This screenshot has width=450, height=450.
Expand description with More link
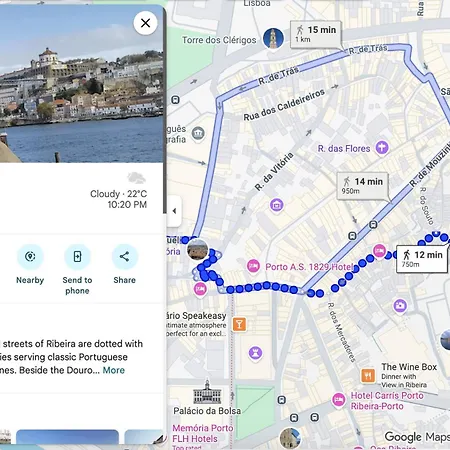(x=114, y=370)
